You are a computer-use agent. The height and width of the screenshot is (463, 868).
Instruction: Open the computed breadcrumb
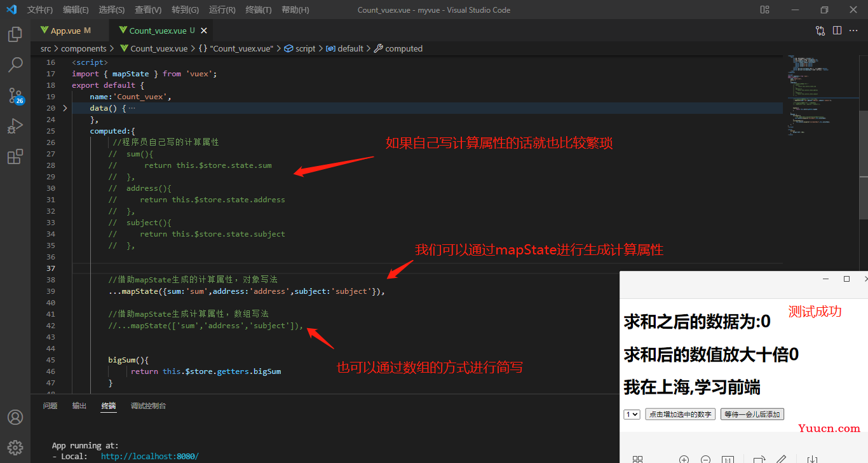[398, 48]
